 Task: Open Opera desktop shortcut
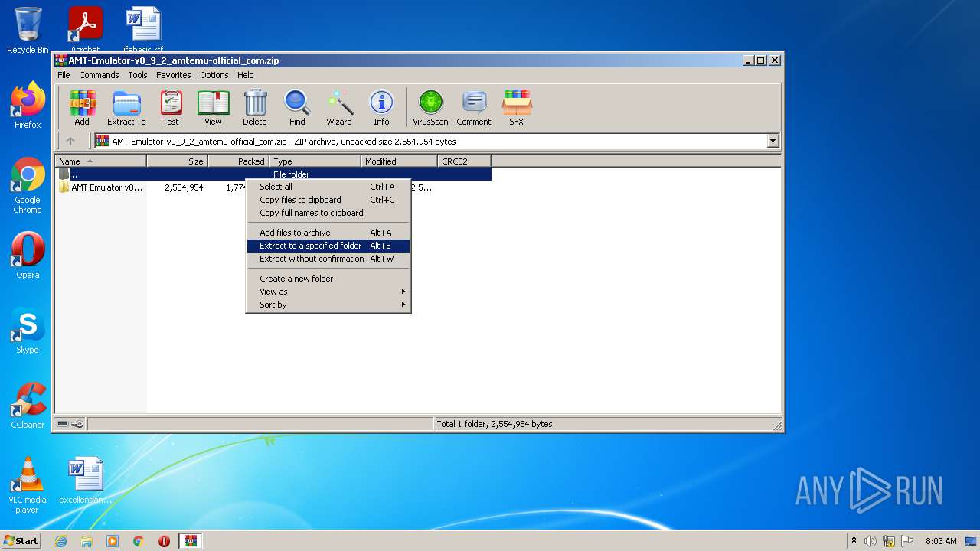[28, 256]
